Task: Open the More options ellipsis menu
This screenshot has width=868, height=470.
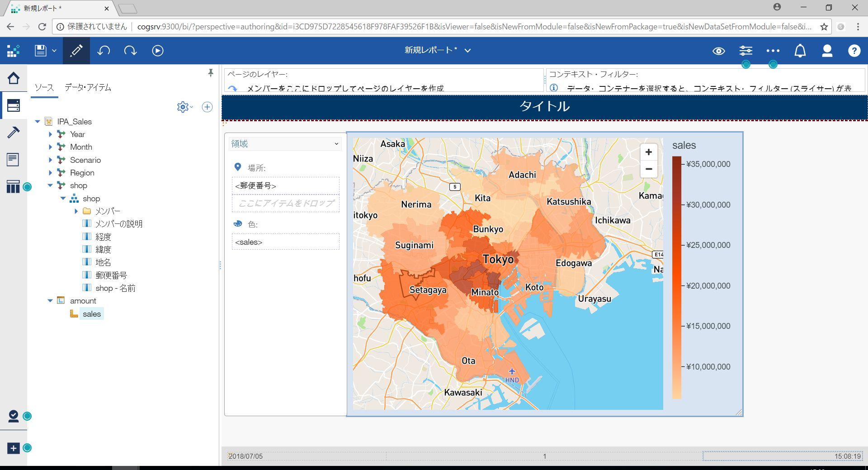Action: coord(773,51)
